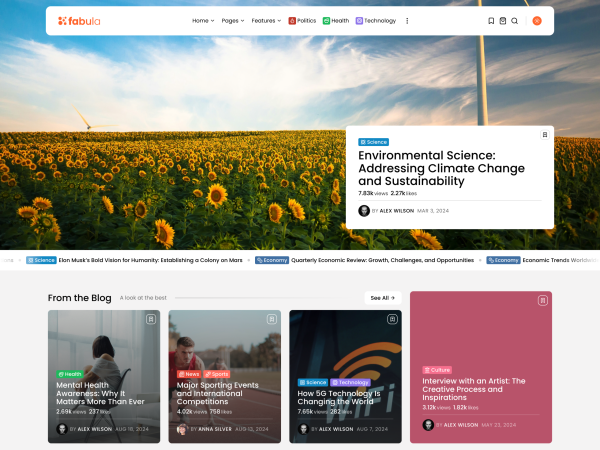Click the red Politics icon in navbar
The image size is (600, 450).
(292, 21)
